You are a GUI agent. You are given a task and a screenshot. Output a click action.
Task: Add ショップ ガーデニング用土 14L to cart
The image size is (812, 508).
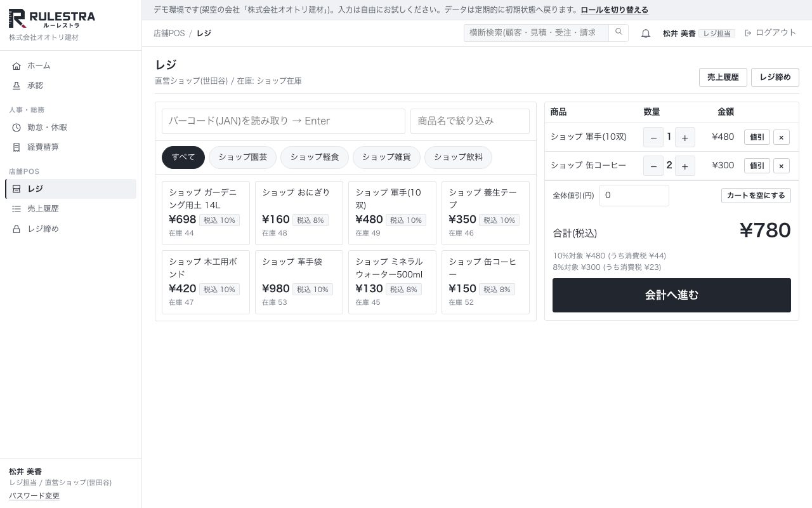pos(206,213)
